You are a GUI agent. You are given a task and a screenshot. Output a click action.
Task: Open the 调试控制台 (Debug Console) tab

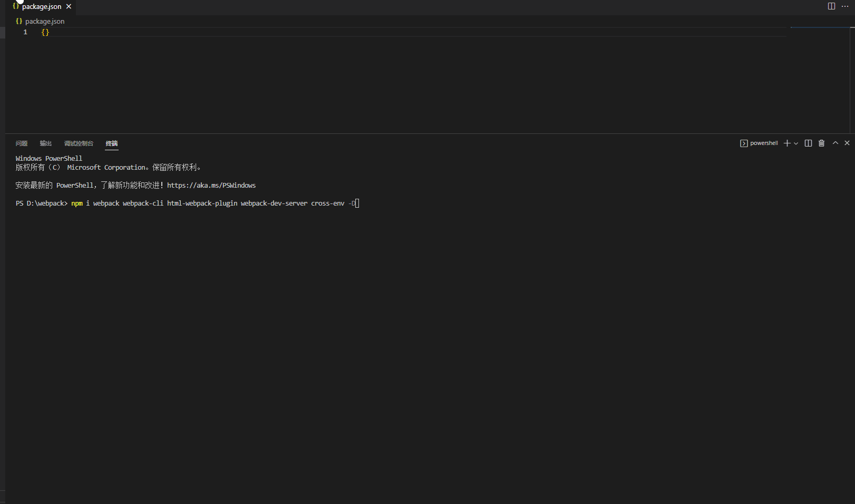[79, 143]
